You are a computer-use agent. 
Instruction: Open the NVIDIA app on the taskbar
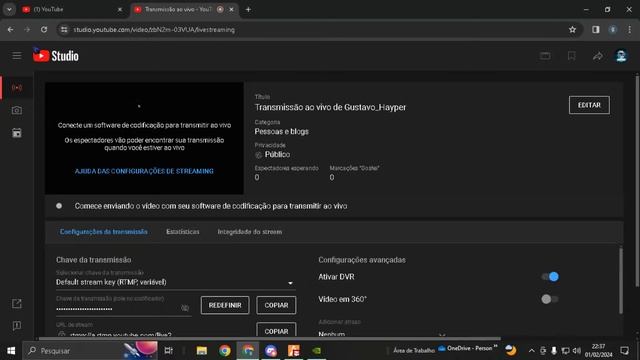(316, 351)
